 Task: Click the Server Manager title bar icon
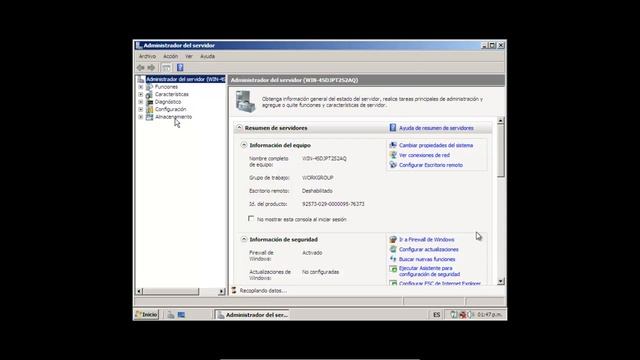point(139,45)
